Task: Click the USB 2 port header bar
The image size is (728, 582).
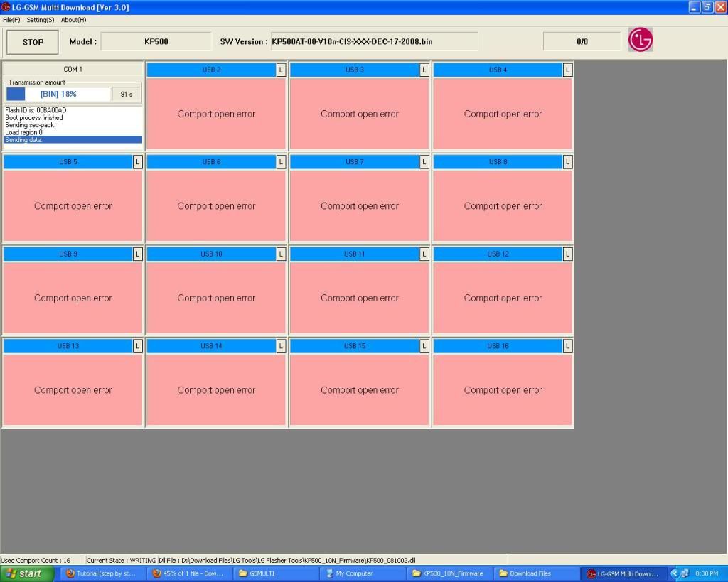Action: coord(211,70)
